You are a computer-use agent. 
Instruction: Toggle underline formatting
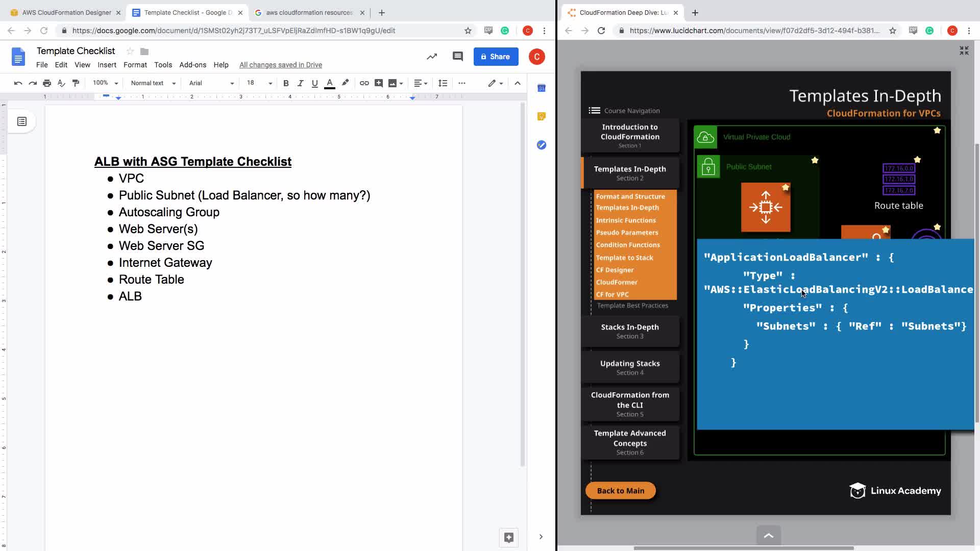tap(314, 83)
